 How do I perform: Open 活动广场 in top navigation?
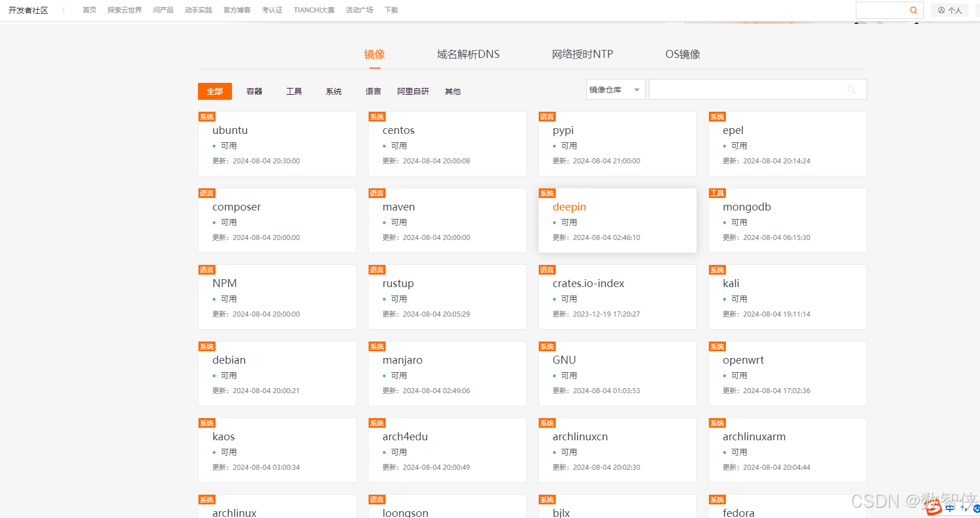(x=360, y=10)
